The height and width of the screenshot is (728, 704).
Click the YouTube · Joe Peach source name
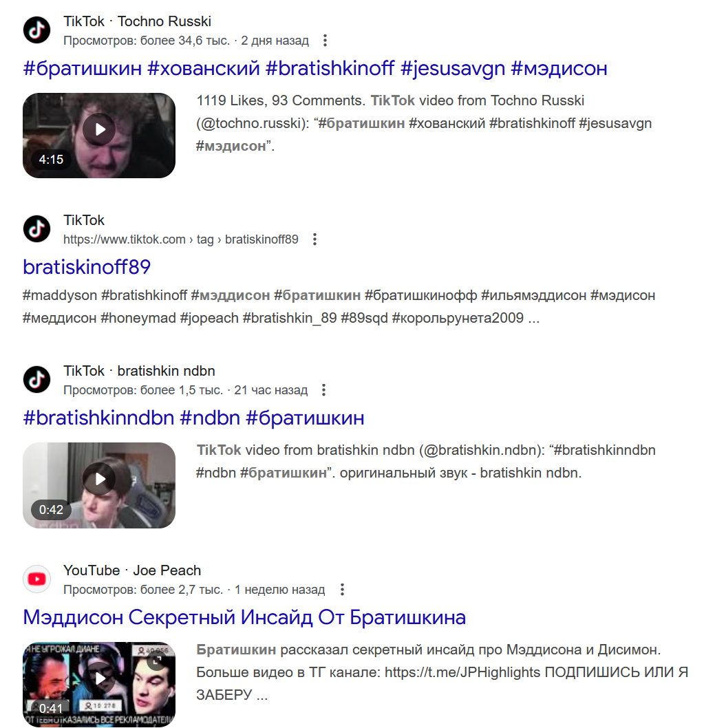(x=132, y=570)
